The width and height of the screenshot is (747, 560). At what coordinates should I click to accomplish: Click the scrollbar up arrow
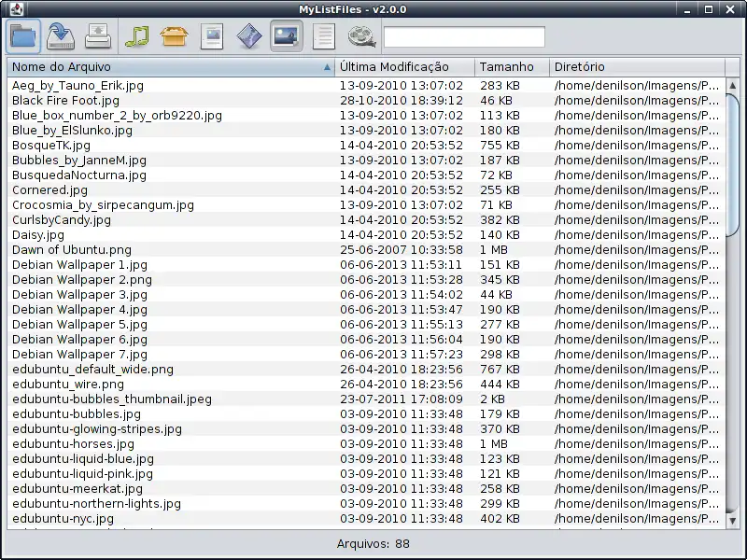click(733, 85)
